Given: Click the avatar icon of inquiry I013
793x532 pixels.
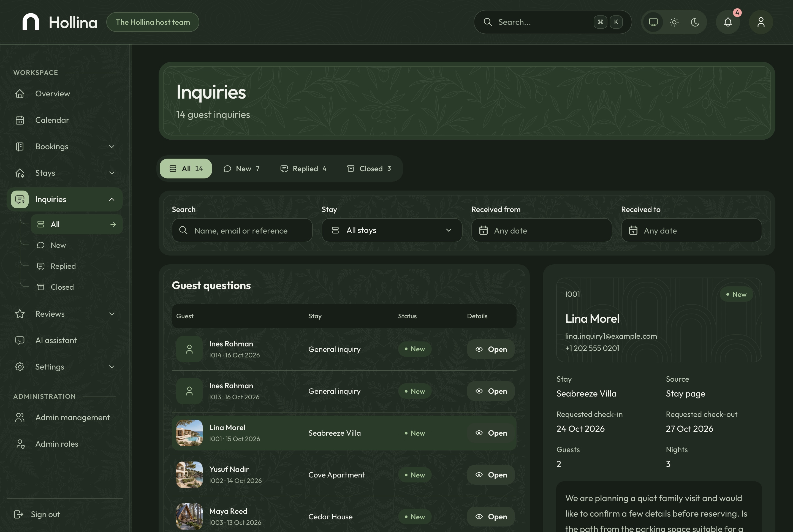Looking at the screenshot, I should click(189, 391).
